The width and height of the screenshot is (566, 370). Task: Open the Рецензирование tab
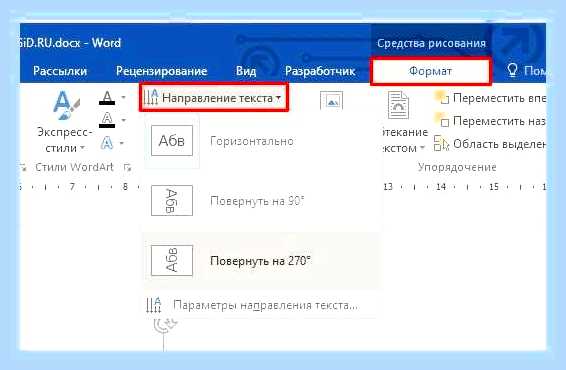coord(161,71)
